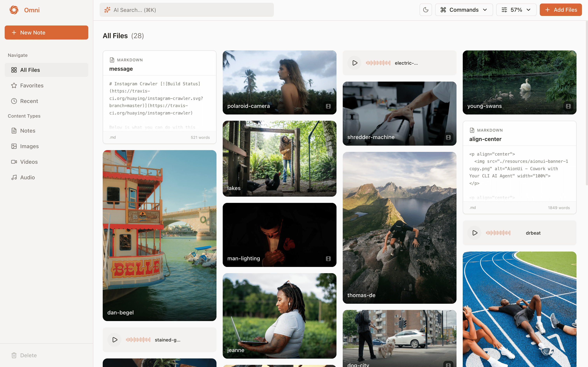Open Favorites via the star icon

click(14, 85)
